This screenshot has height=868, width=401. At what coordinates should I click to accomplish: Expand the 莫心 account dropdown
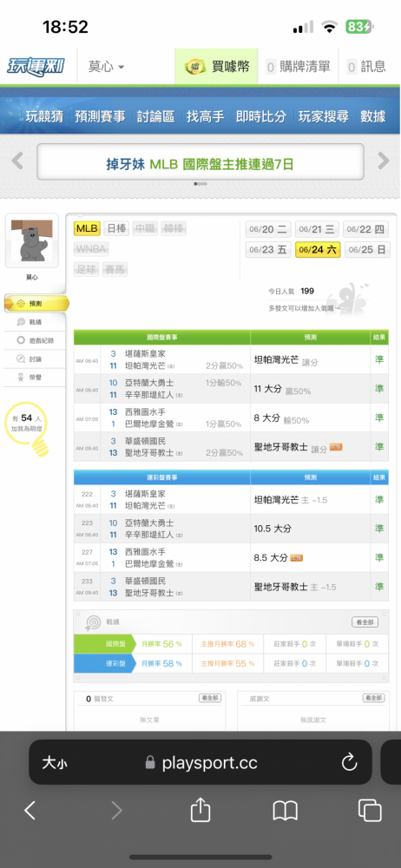click(x=106, y=67)
